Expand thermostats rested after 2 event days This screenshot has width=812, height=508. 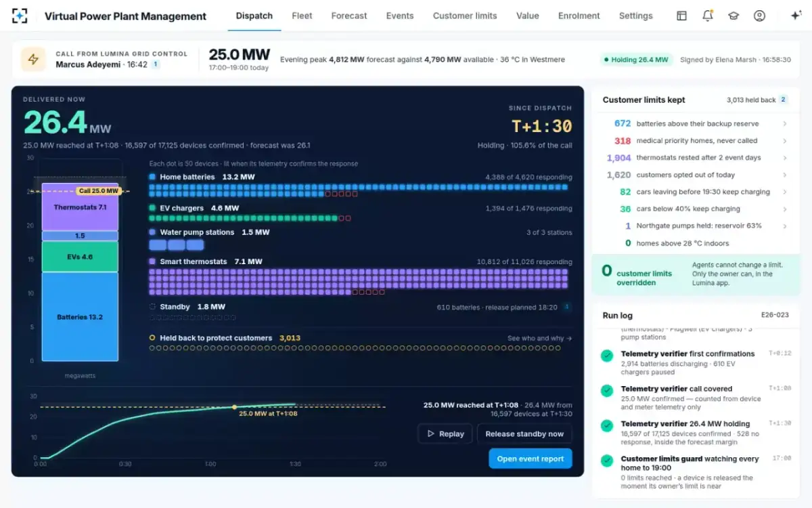tap(695, 158)
